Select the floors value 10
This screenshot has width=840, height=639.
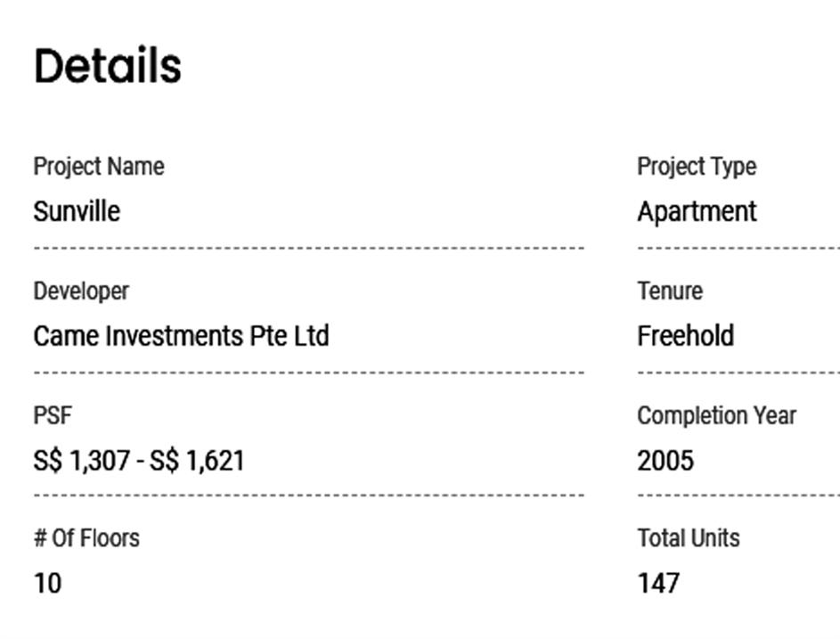pos(47,584)
